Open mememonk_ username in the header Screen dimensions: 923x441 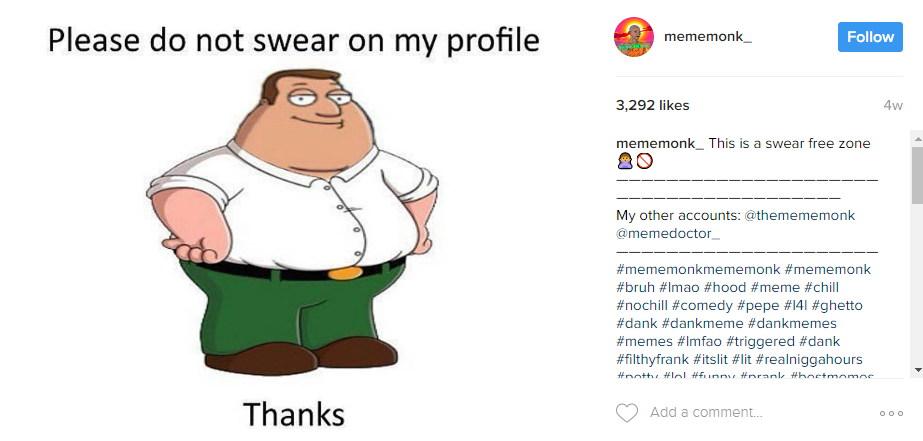[708, 37]
